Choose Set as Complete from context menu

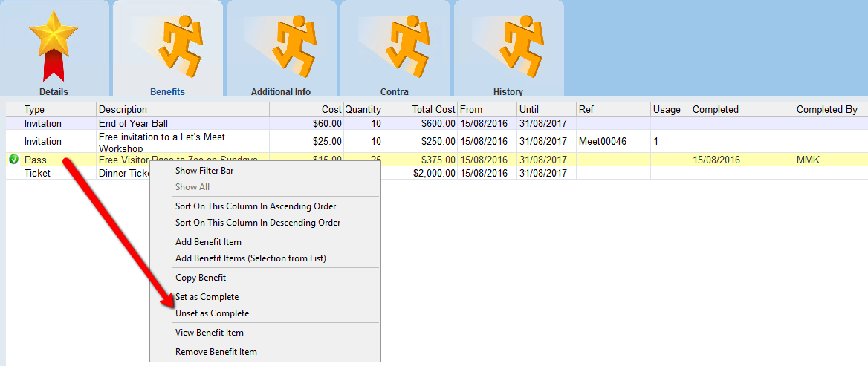coord(207,297)
